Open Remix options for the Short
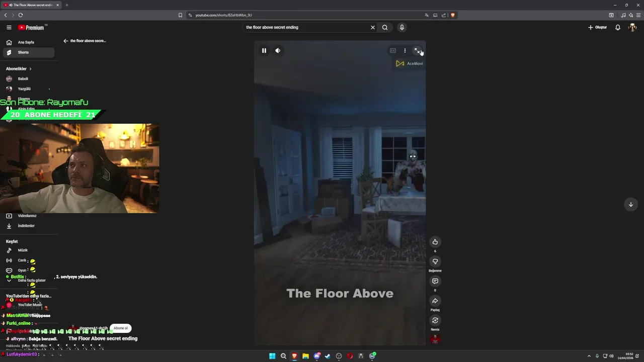 (435, 320)
